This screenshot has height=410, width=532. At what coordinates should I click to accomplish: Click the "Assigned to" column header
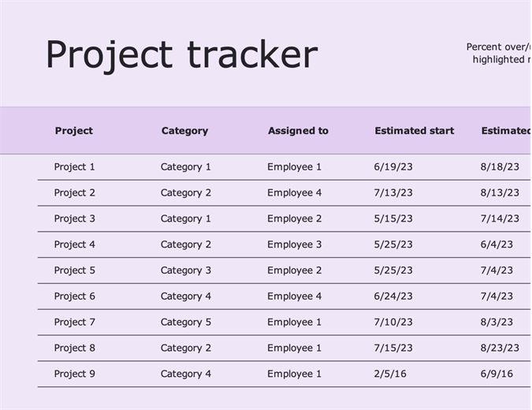tap(298, 131)
